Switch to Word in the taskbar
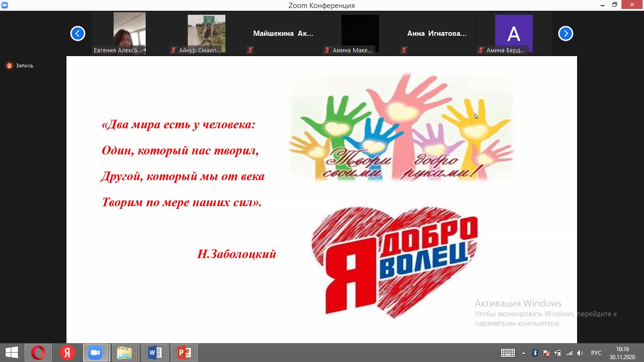 [155, 353]
